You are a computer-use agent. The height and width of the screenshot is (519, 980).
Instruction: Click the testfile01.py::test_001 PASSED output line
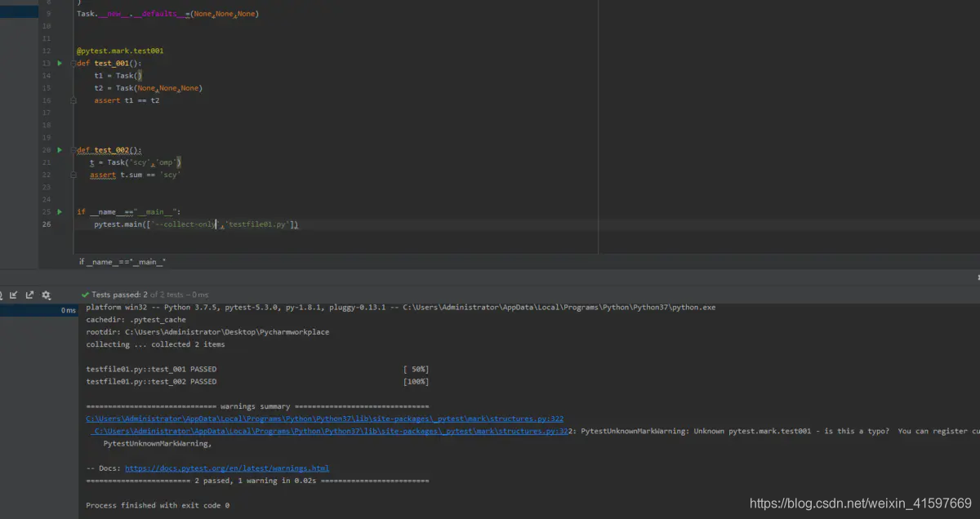[151, 369]
